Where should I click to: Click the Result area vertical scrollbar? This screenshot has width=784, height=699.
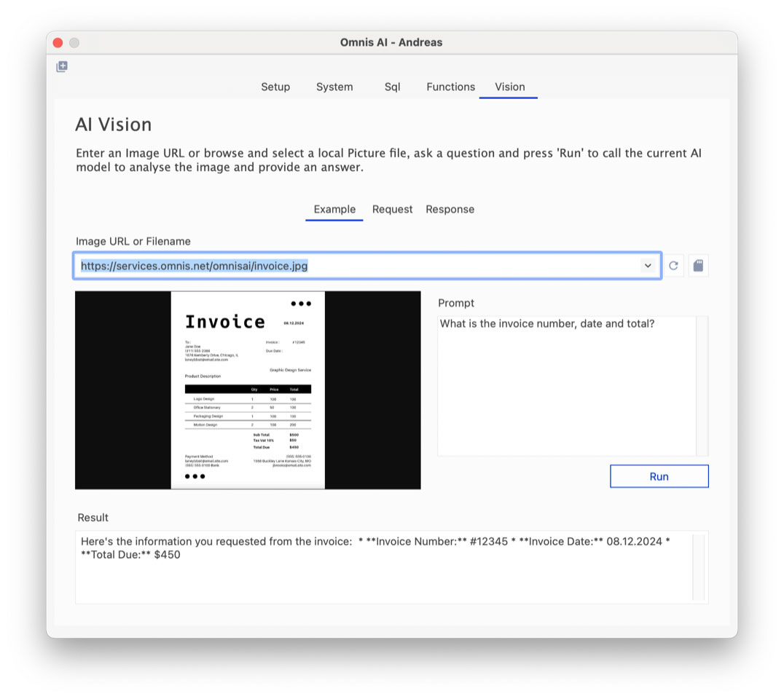[x=699, y=568]
